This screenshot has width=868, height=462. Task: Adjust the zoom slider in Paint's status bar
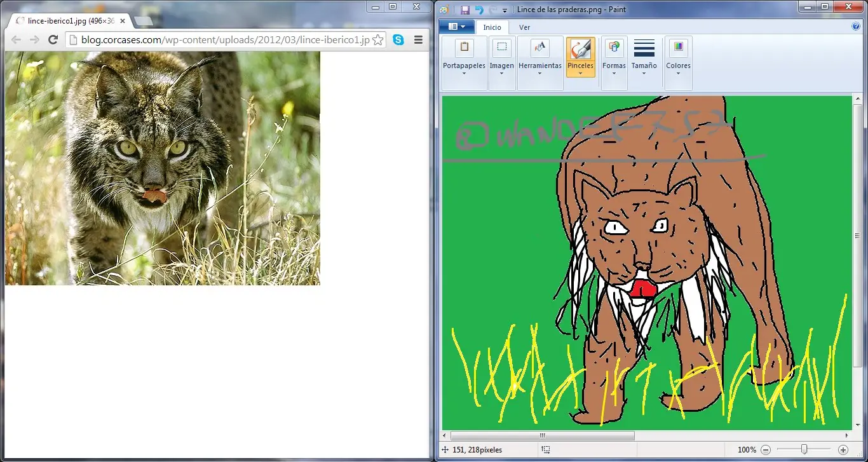[804, 449]
